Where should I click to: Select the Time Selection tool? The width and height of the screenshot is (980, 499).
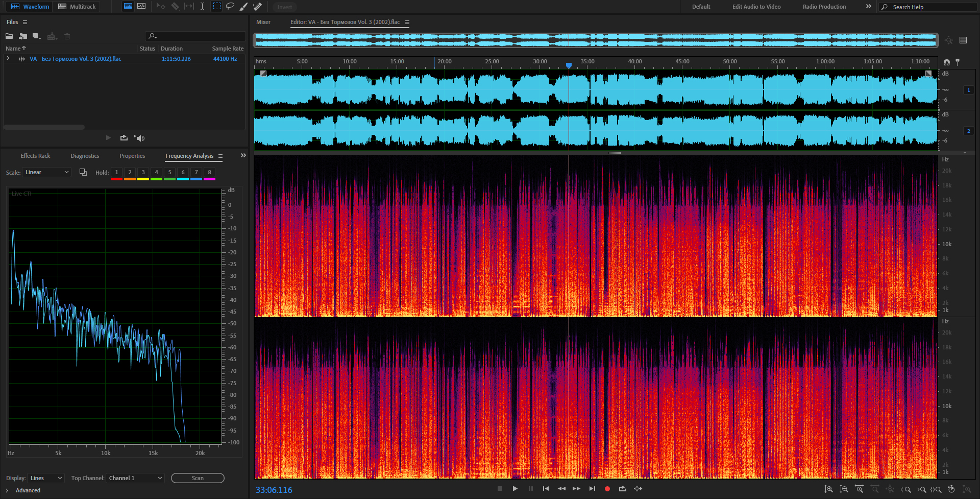[202, 7]
